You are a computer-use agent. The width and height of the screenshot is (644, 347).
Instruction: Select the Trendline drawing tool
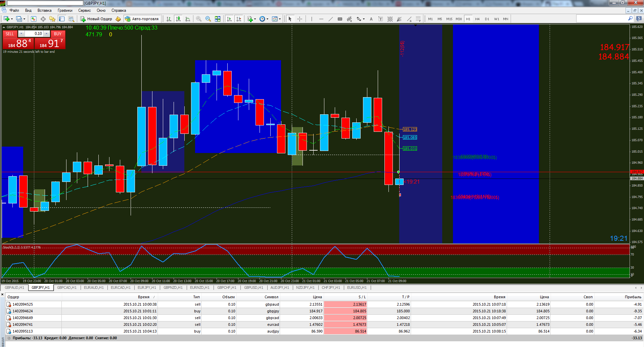pyautogui.click(x=330, y=19)
